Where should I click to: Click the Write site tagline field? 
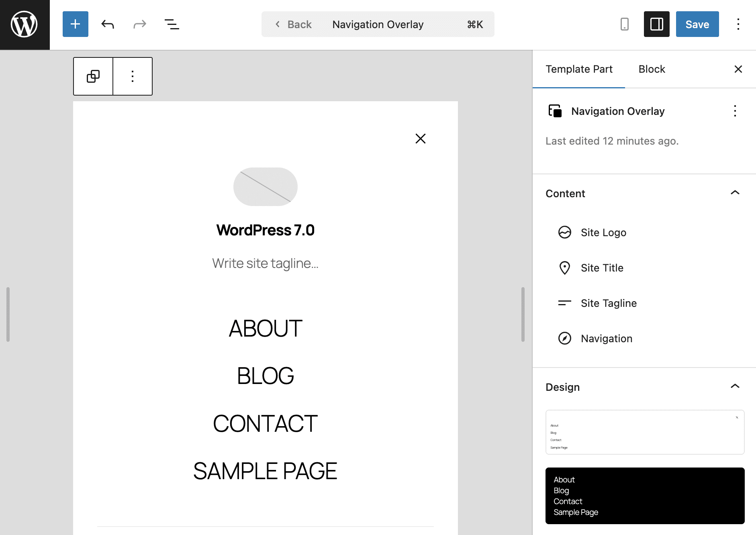[265, 263]
